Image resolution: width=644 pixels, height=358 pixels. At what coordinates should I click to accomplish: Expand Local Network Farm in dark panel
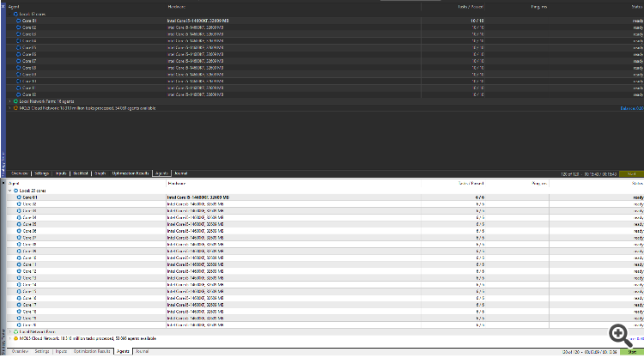tap(10, 101)
